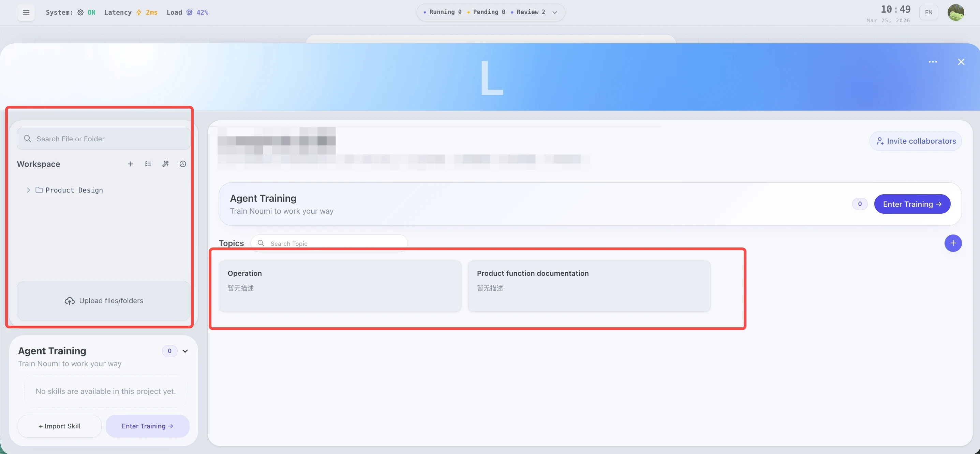Open the user avatar profile picture
Viewport: 980px width, 454px height.
pos(955,13)
